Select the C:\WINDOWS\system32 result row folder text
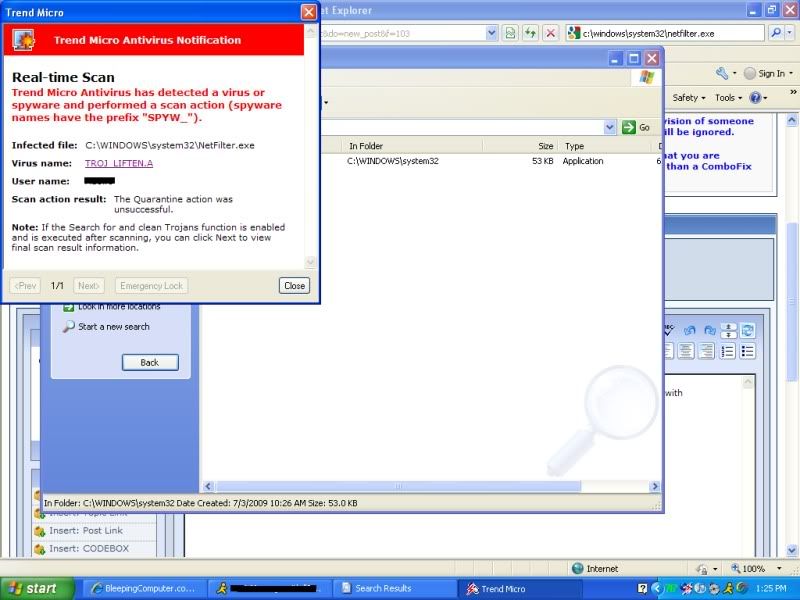800x600 pixels. (x=393, y=161)
